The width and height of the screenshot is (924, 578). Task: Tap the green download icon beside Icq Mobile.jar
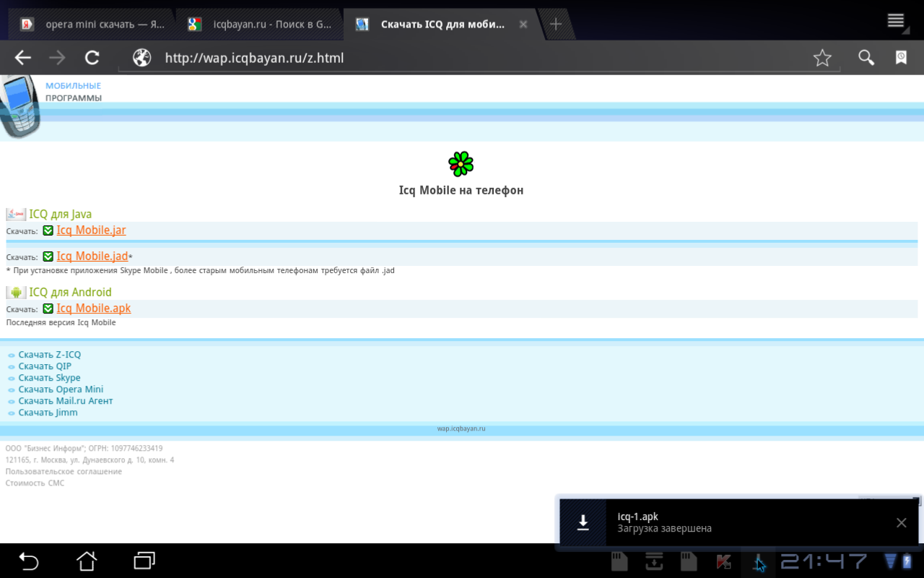[x=48, y=230]
